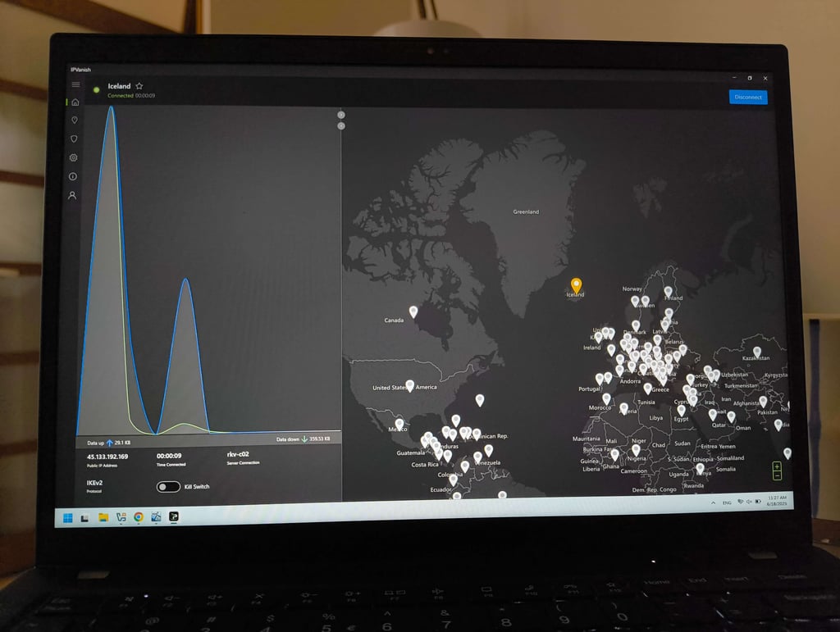This screenshot has width=840, height=632.
Task: Click the ENG language indicator
Action: 727,502
